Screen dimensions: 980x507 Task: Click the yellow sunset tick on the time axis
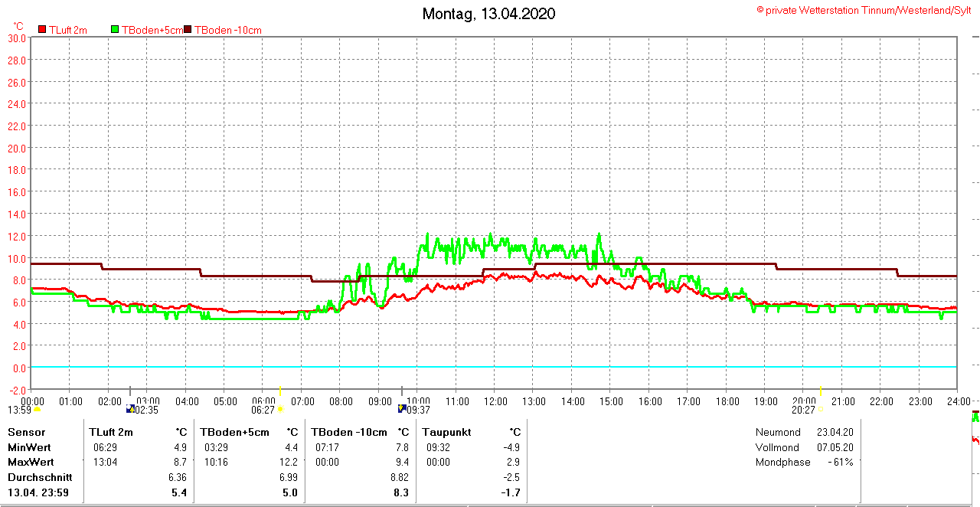821,390
